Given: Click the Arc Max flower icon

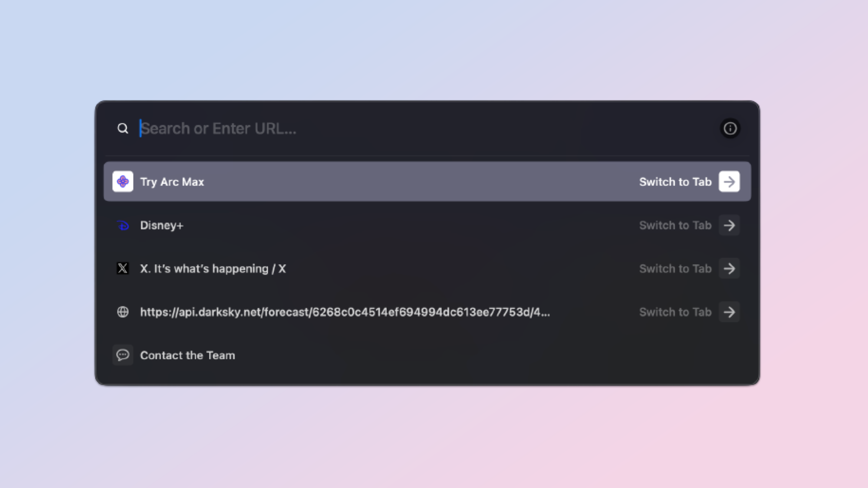Looking at the screenshot, I should [x=123, y=181].
